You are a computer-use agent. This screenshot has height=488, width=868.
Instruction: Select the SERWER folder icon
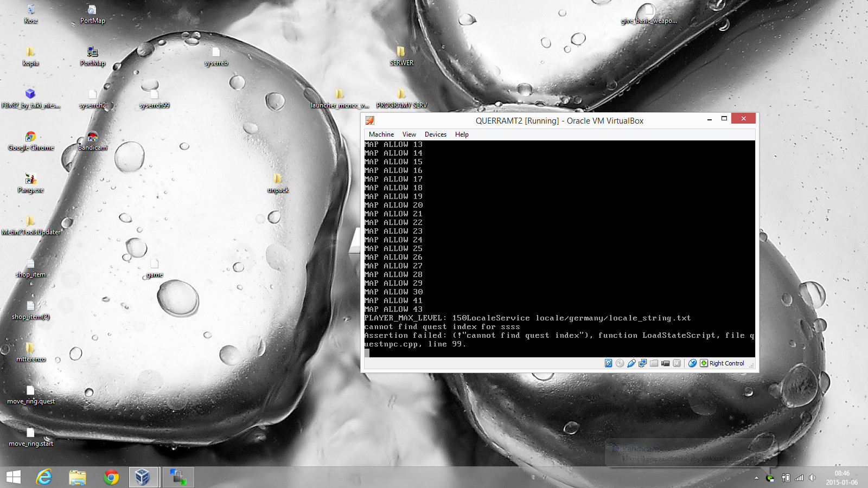pos(401,56)
